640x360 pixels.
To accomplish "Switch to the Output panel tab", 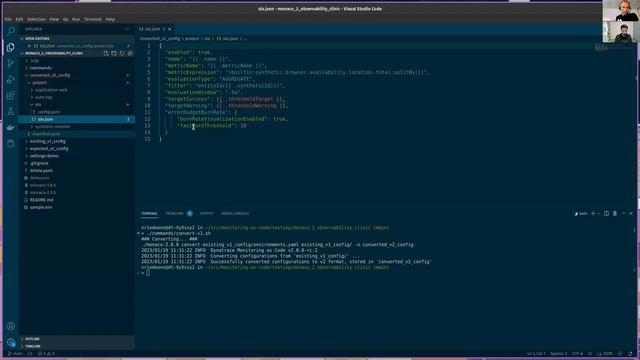I will point(206,213).
